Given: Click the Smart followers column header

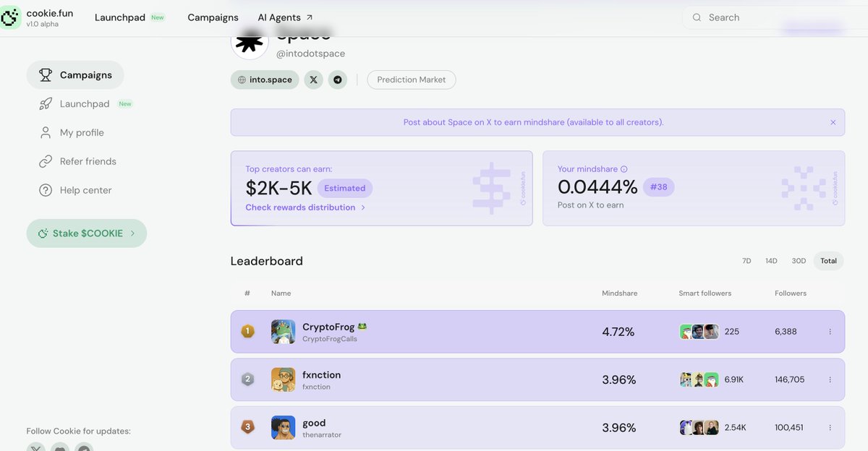Looking at the screenshot, I should 705,293.
